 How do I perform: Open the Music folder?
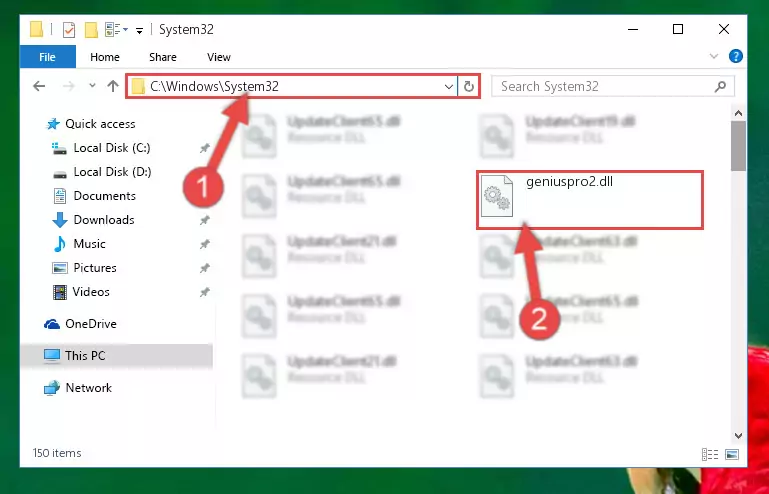(x=89, y=244)
